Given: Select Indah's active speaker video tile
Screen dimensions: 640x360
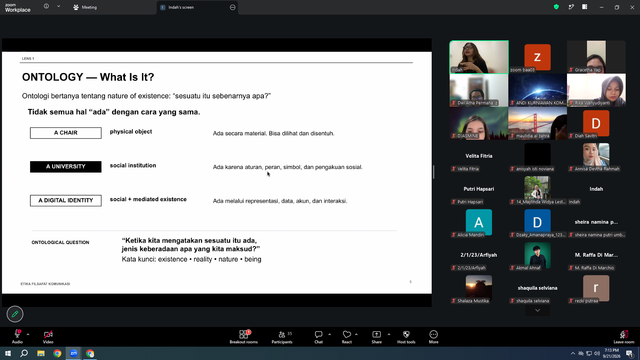Looking at the screenshot, I should tap(479, 57).
